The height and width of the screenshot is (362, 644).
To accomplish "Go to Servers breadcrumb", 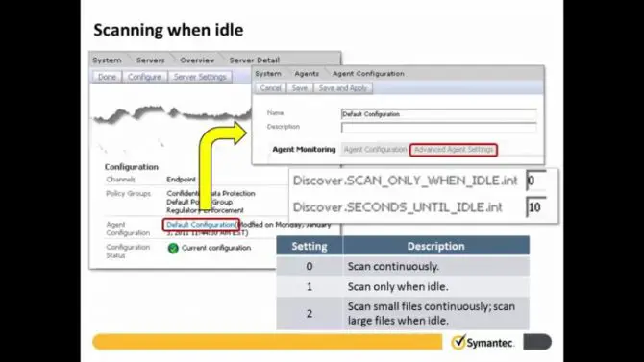I will (x=150, y=60).
